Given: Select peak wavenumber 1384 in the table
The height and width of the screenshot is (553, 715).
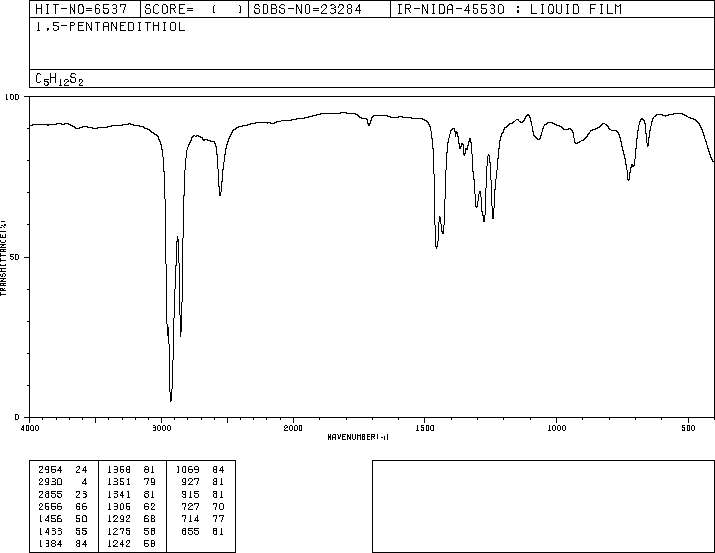Looking at the screenshot, I should 50,544.
